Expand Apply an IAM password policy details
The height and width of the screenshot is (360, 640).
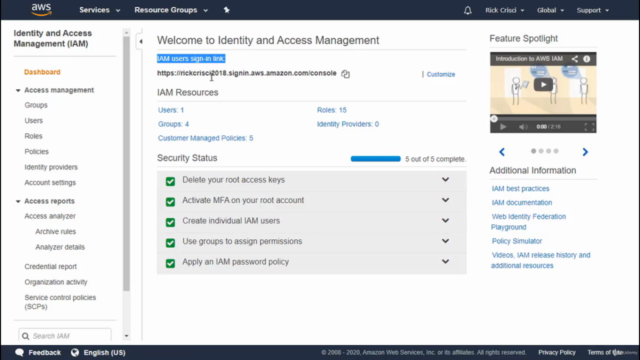click(x=445, y=261)
